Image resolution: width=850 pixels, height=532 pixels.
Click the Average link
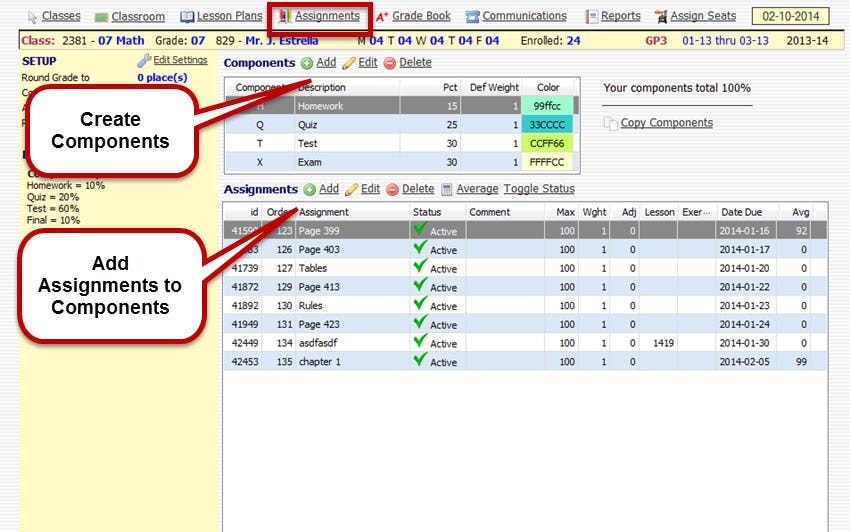pyautogui.click(x=477, y=189)
